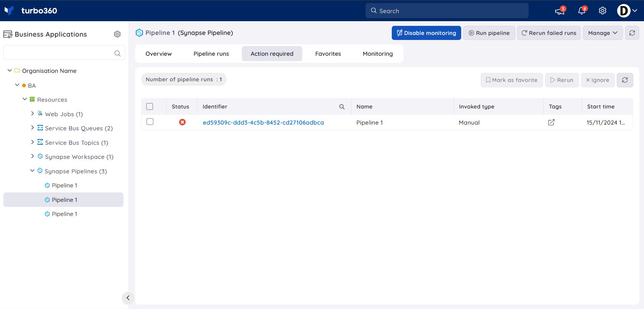This screenshot has height=309, width=644.
Task: Click the Organisation Name folder icon
Action: [17, 71]
